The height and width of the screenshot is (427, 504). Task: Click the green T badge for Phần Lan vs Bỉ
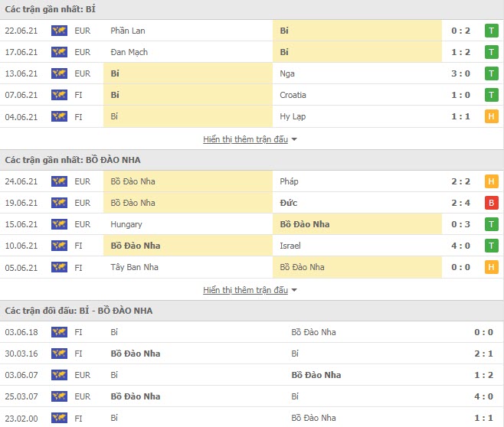click(491, 31)
